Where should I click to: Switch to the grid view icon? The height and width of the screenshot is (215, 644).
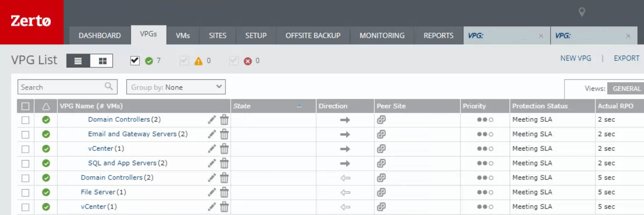point(102,61)
